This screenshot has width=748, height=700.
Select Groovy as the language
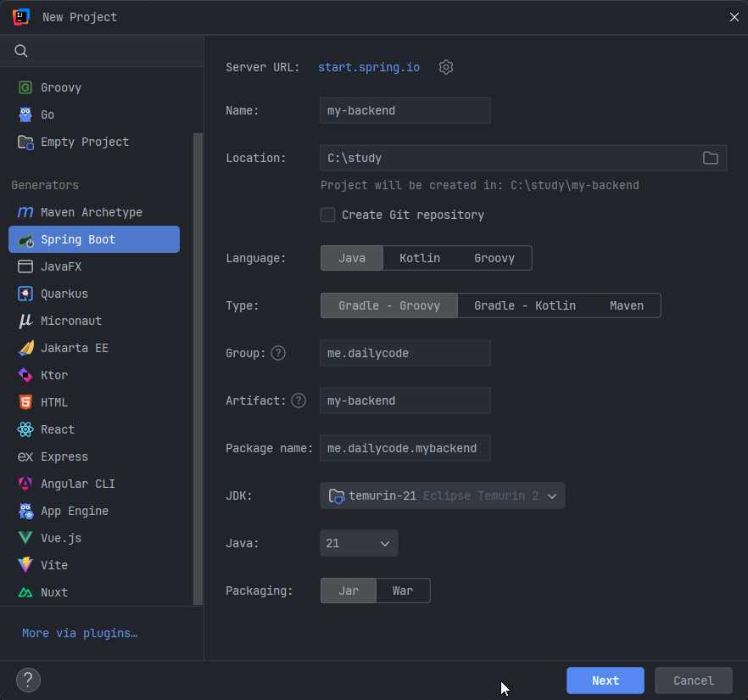(494, 258)
